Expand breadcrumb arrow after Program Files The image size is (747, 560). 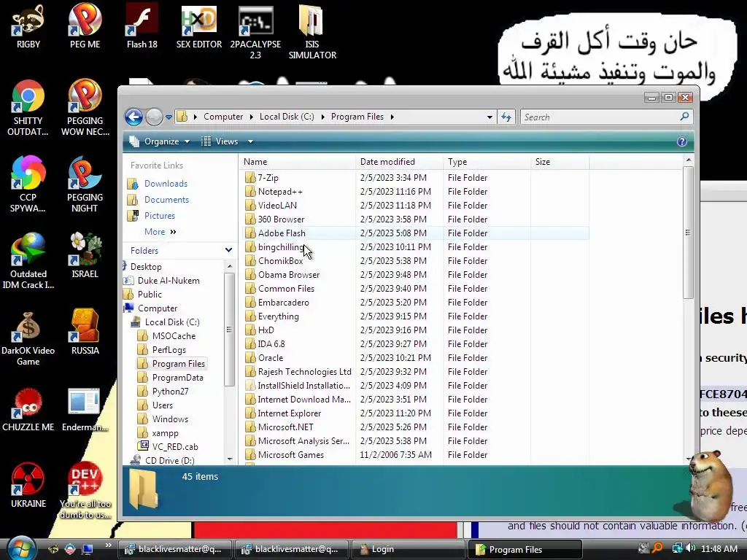(x=392, y=117)
